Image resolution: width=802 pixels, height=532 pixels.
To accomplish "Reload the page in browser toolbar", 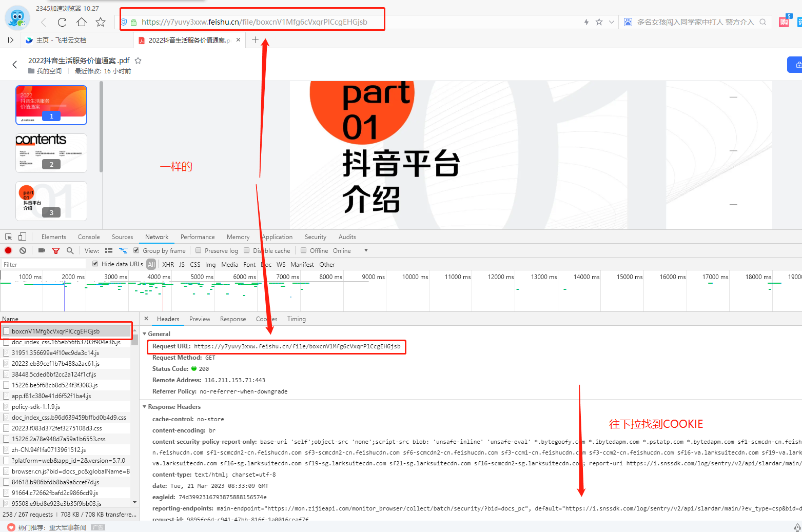I will [x=62, y=22].
